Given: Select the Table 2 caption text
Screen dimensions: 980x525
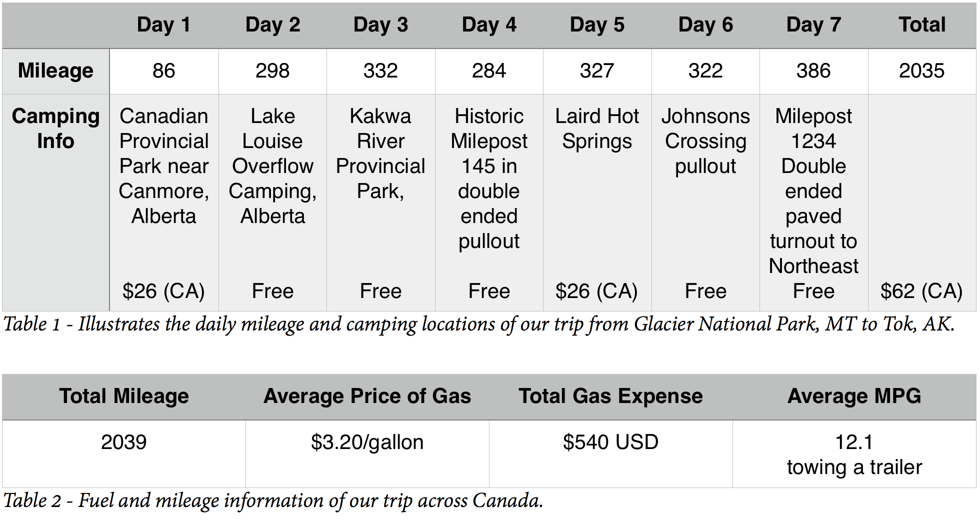Looking at the screenshot, I should pyautogui.click(x=273, y=500).
